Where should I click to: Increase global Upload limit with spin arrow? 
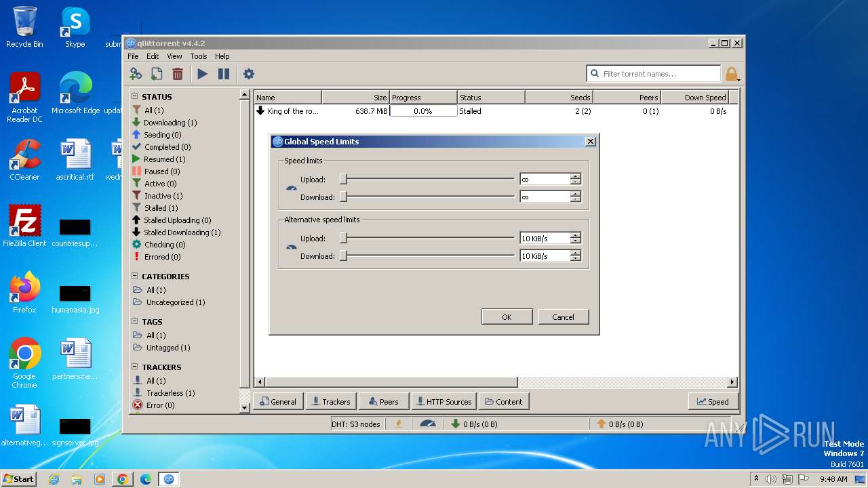(x=576, y=176)
